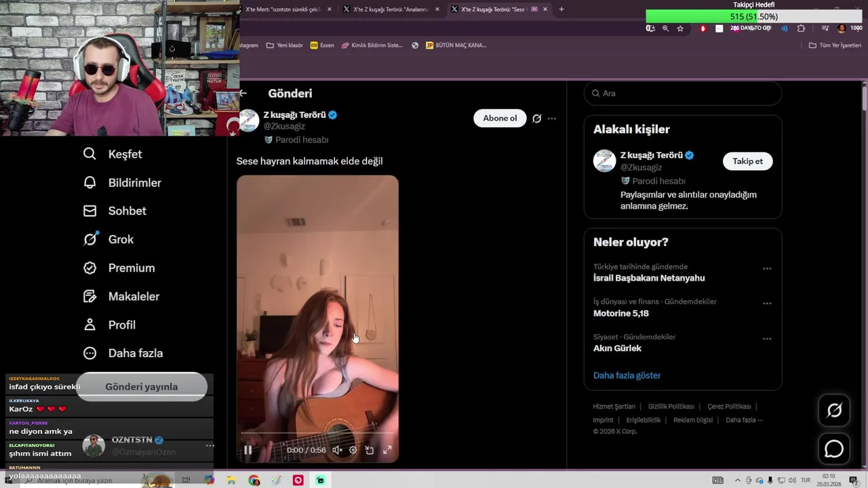This screenshot has width=868, height=488.
Task: Open Bildirimler notifications page
Action: click(x=122, y=182)
